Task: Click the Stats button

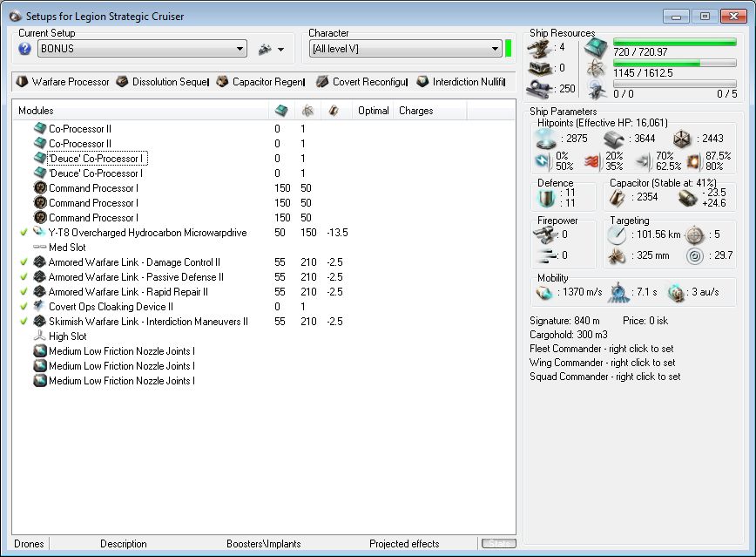Action: click(x=499, y=543)
